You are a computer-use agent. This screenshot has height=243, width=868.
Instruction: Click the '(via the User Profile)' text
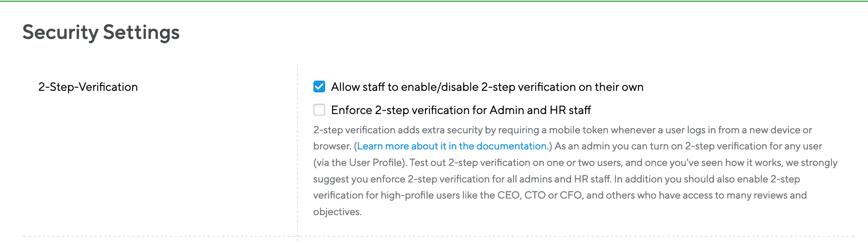tap(360, 163)
